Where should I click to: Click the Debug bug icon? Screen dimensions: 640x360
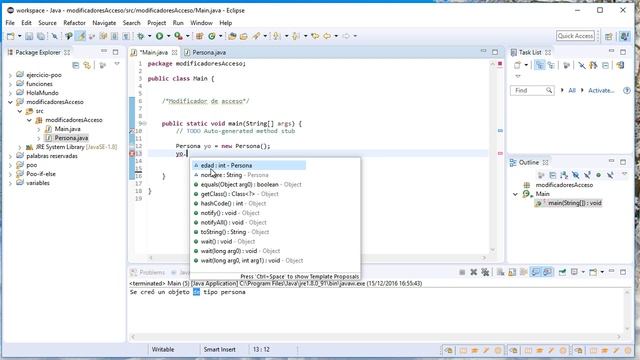(x=141, y=36)
